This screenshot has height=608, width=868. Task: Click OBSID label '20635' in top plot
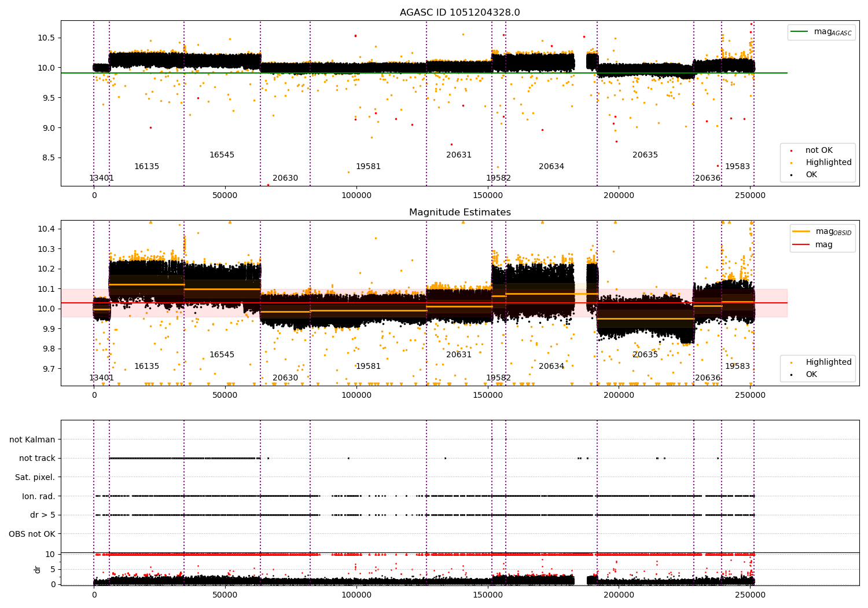[x=645, y=155]
